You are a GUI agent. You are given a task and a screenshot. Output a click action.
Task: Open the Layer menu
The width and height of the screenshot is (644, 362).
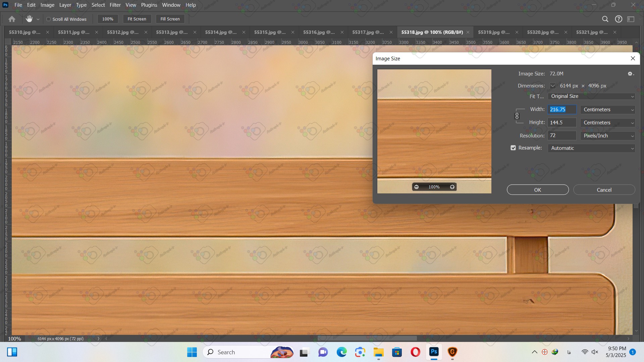pyautogui.click(x=65, y=5)
